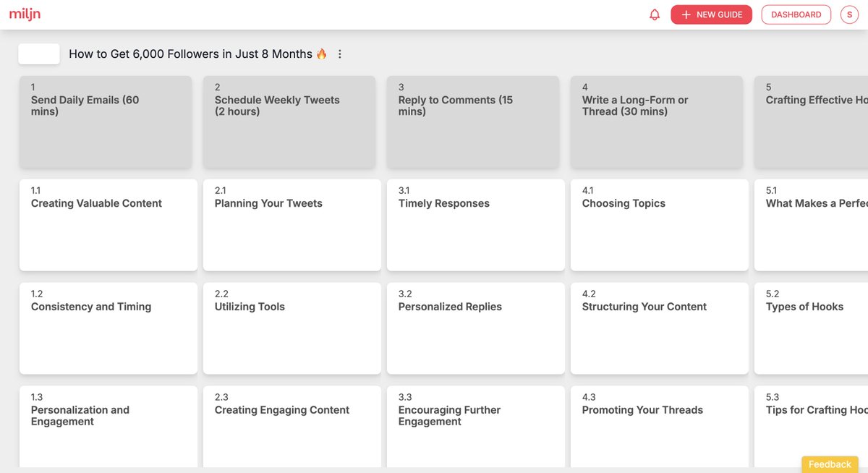Open card 4.3 Promoting Your Threads
This screenshot has height=473, width=868.
[x=660, y=427]
